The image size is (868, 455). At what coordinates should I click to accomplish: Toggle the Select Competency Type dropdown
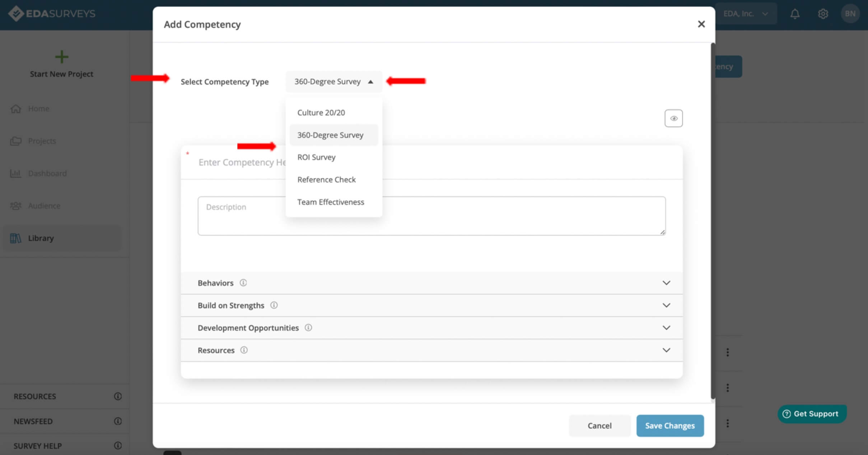[x=334, y=81]
